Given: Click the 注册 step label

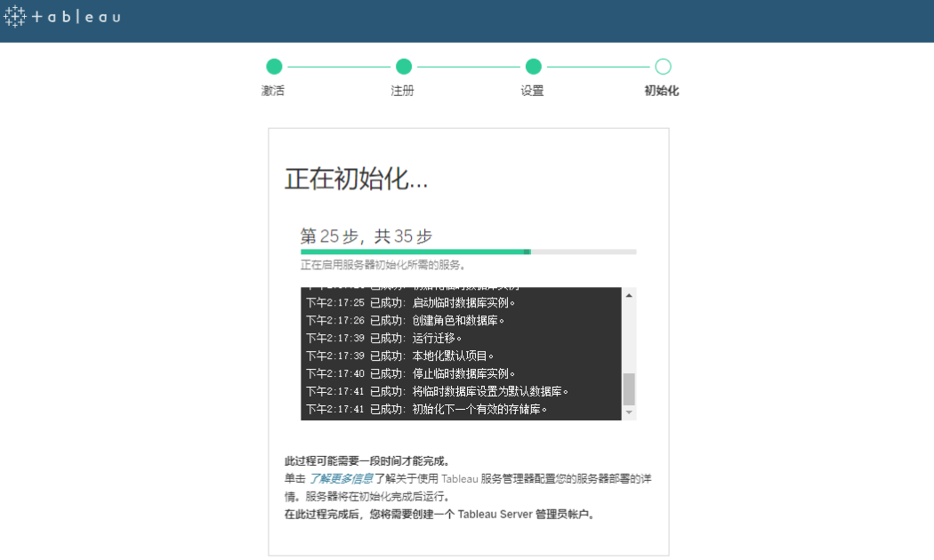Looking at the screenshot, I should [402, 91].
